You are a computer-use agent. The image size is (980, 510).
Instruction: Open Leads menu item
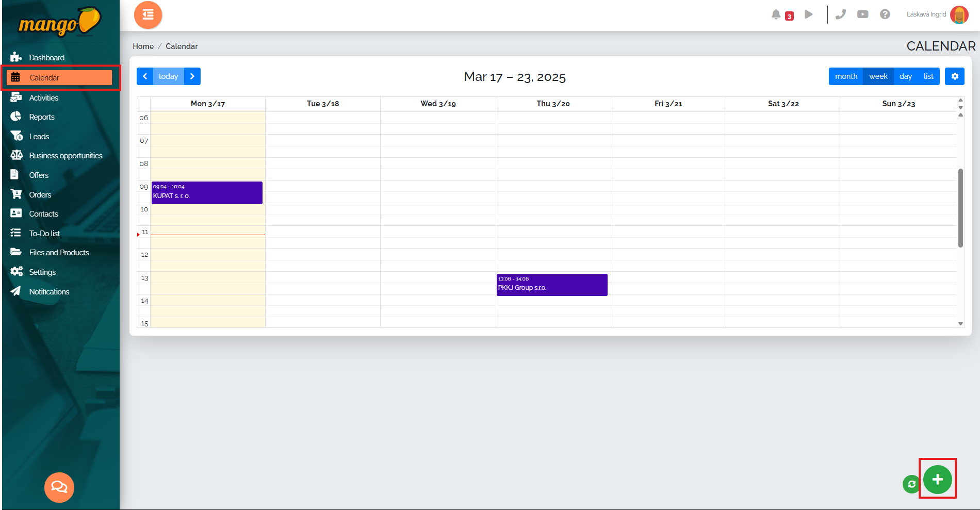coord(39,137)
